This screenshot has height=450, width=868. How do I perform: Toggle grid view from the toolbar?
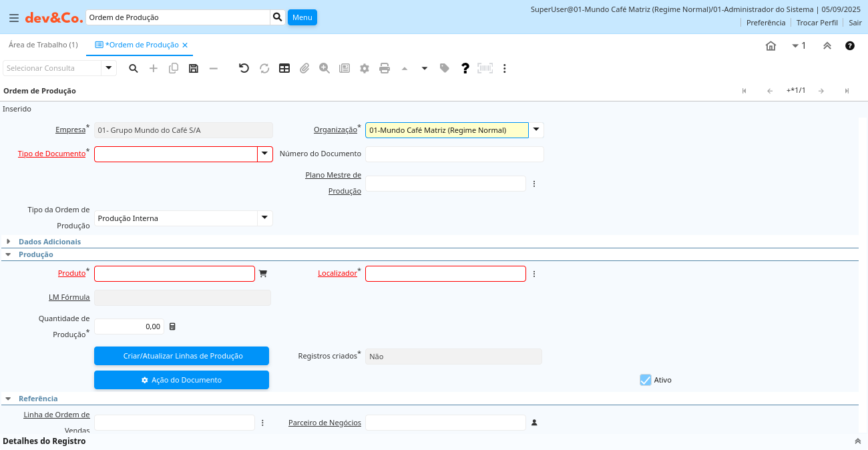pos(284,68)
